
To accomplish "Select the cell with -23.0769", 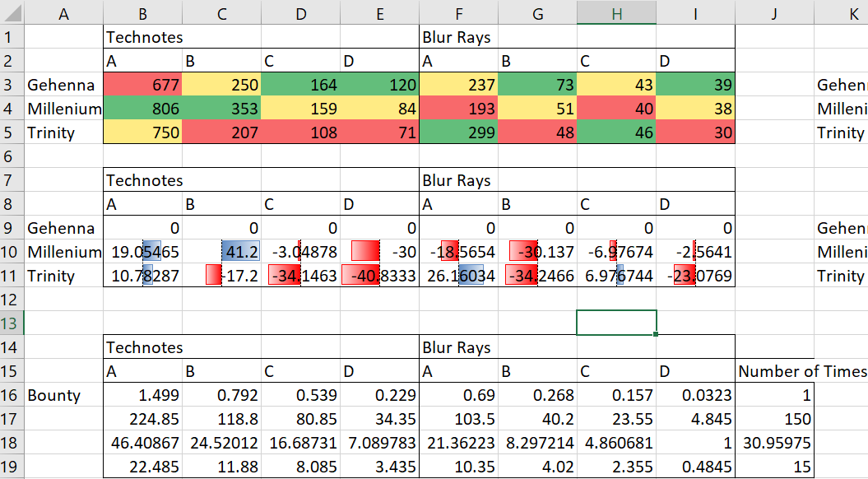I will [x=695, y=275].
